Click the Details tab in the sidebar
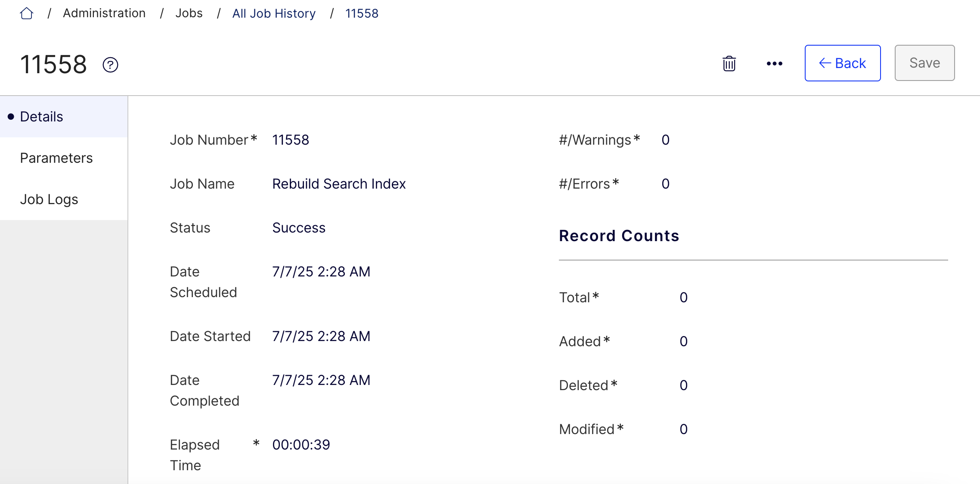The height and width of the screenshot is (484, 980). tap(41, 116)
